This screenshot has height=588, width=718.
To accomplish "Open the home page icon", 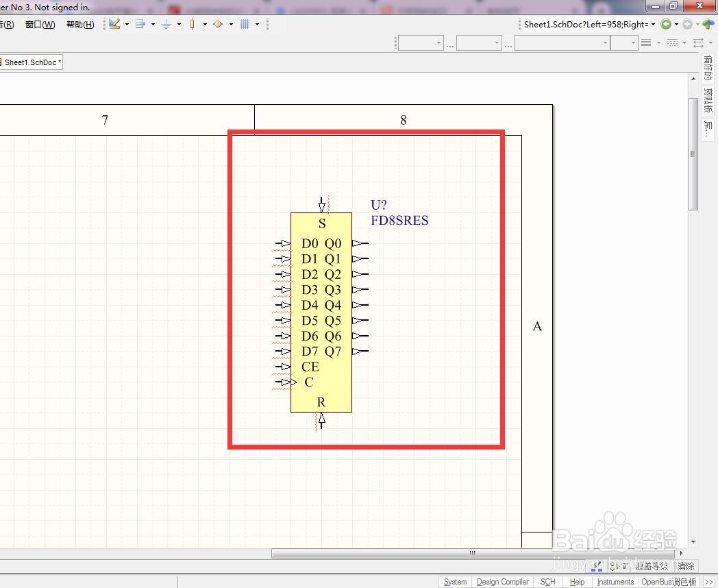I will (708, 24).
